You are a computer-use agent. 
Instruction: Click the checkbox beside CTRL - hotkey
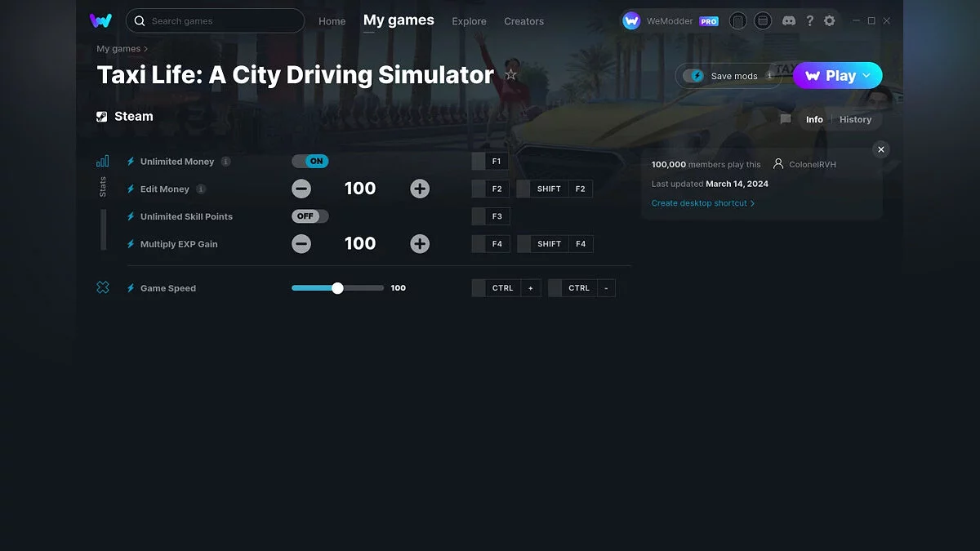pos(555,288)
